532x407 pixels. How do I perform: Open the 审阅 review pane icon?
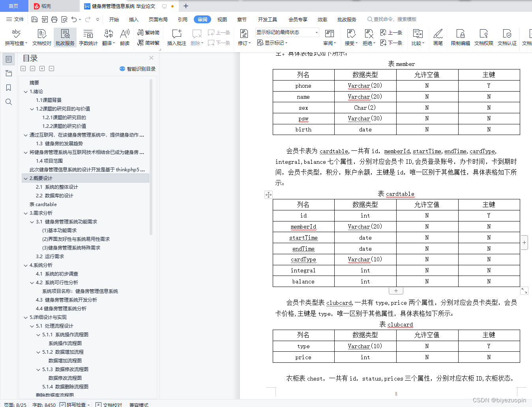[330, 38]
